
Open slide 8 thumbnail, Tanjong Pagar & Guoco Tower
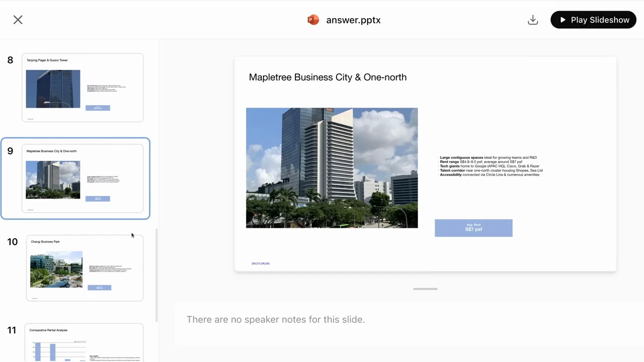[83, 87]
